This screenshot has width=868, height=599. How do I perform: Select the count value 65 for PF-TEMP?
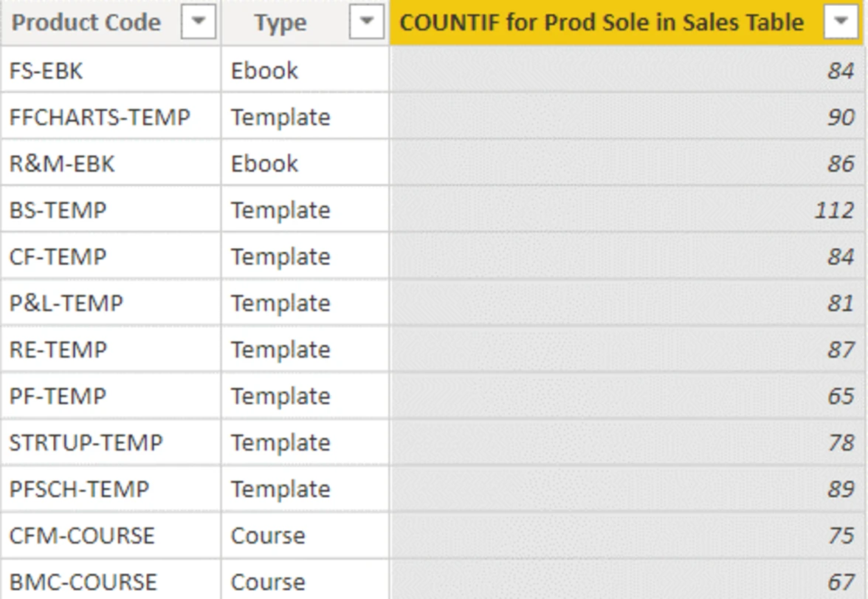tap(840, 397)
